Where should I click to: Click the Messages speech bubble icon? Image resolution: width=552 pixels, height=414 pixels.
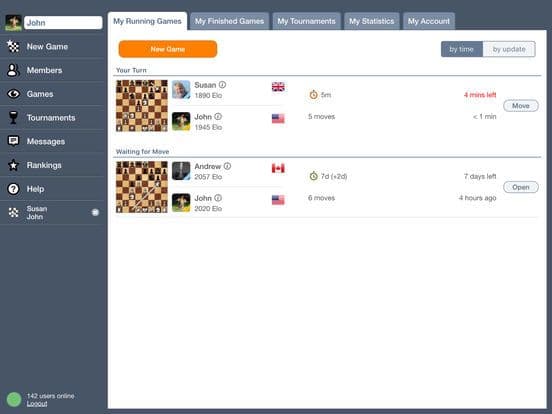tap(13, 141)
